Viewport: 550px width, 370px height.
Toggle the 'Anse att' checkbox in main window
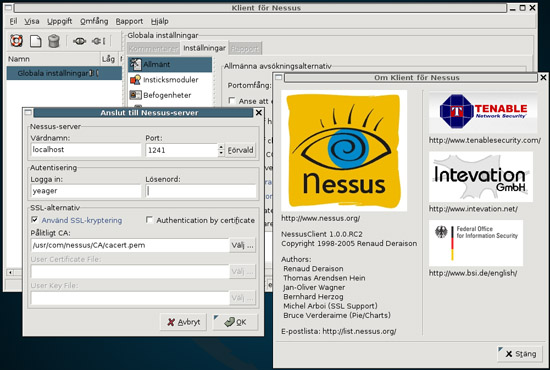point(232,101)
